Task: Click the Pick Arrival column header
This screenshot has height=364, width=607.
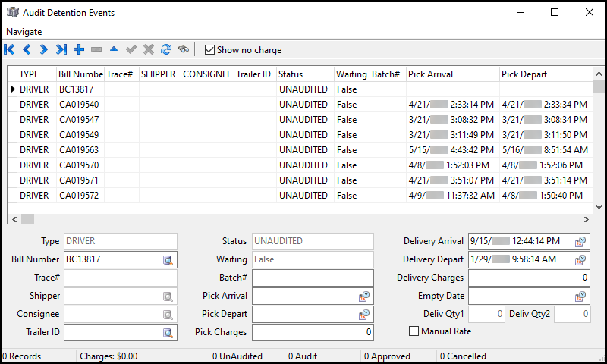Action: (x=451, y=74)
